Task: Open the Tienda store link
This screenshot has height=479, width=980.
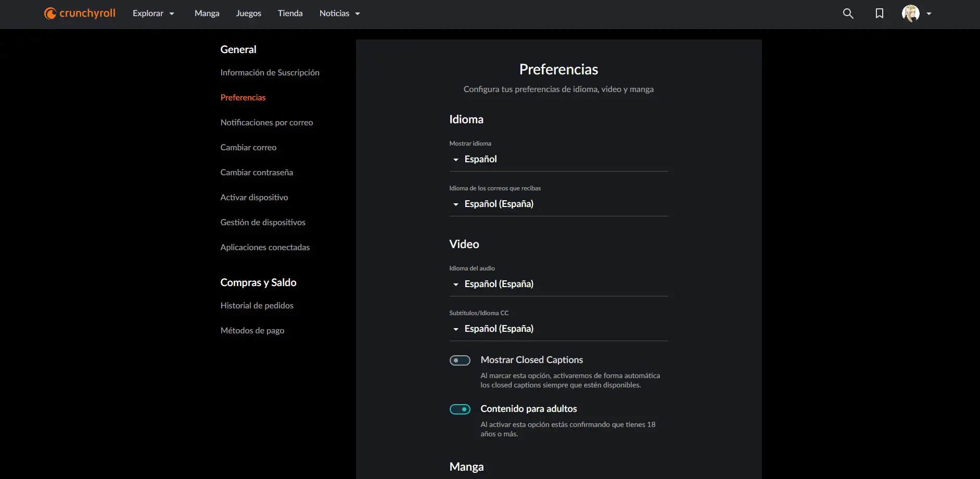Action: coord(290,14)
